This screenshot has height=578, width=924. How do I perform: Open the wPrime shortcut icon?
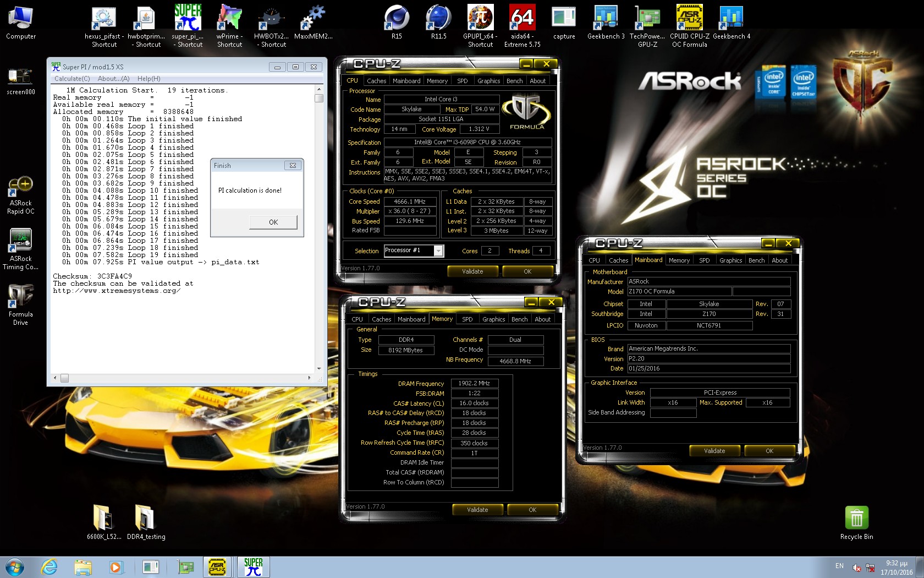click(x=229, y=26)
